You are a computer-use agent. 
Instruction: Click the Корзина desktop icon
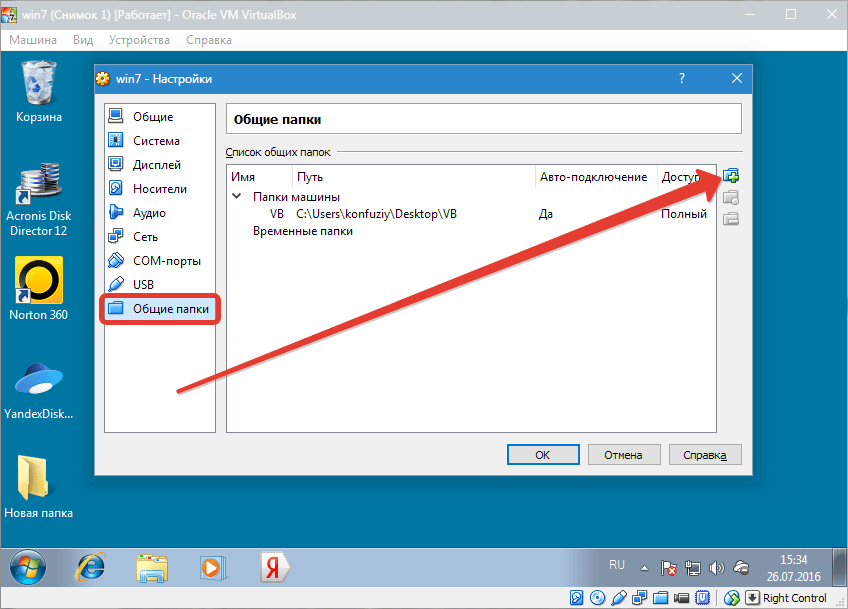pyautogui.click(x=38, y=92)
